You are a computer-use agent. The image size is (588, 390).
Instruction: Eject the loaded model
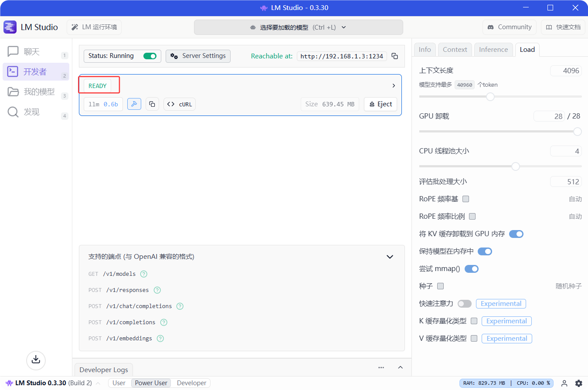coord(380,104)
